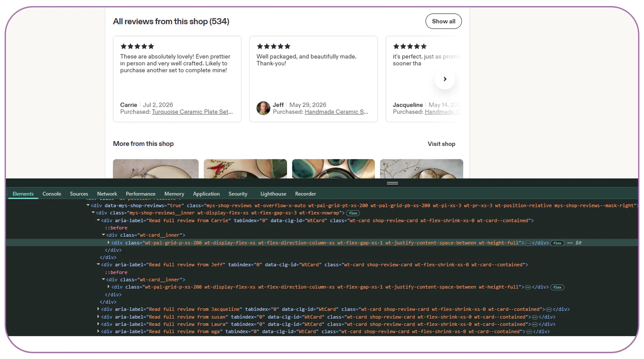
Task: Switch to the Security tab
Action: pos(238,194)
